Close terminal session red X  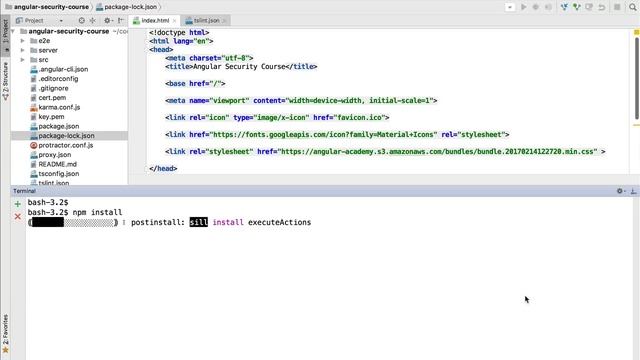(x=18, y=216)
